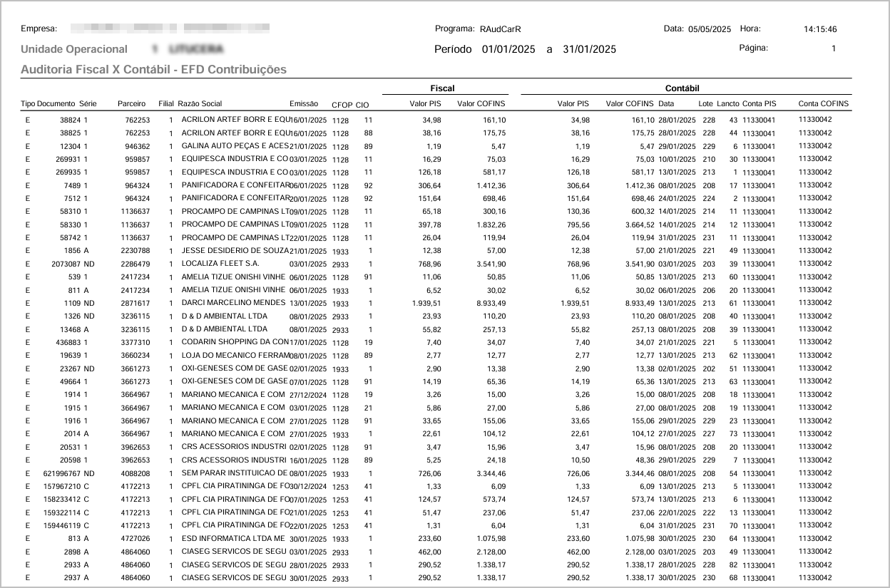Click the "Conta PIS" column header
890x588 pixels.
pyautogui.click(x=759, y=104)
